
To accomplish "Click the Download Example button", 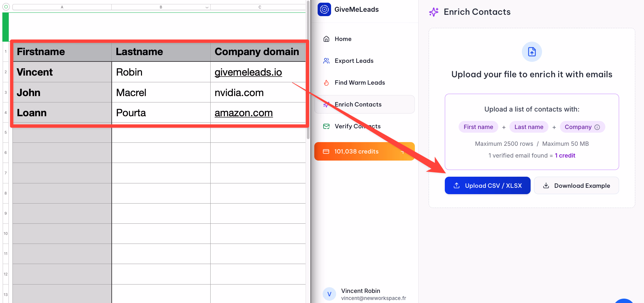I will click(576, 185).
